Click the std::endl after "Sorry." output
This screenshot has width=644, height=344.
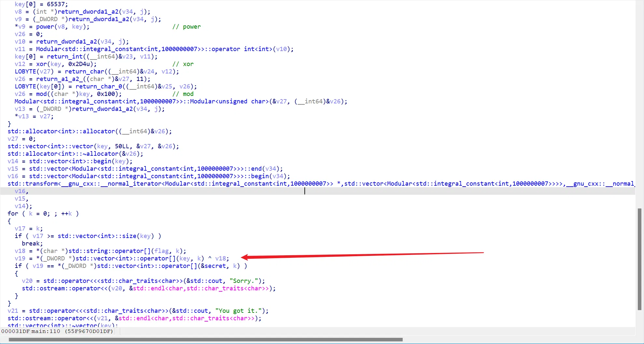point(201,288)
